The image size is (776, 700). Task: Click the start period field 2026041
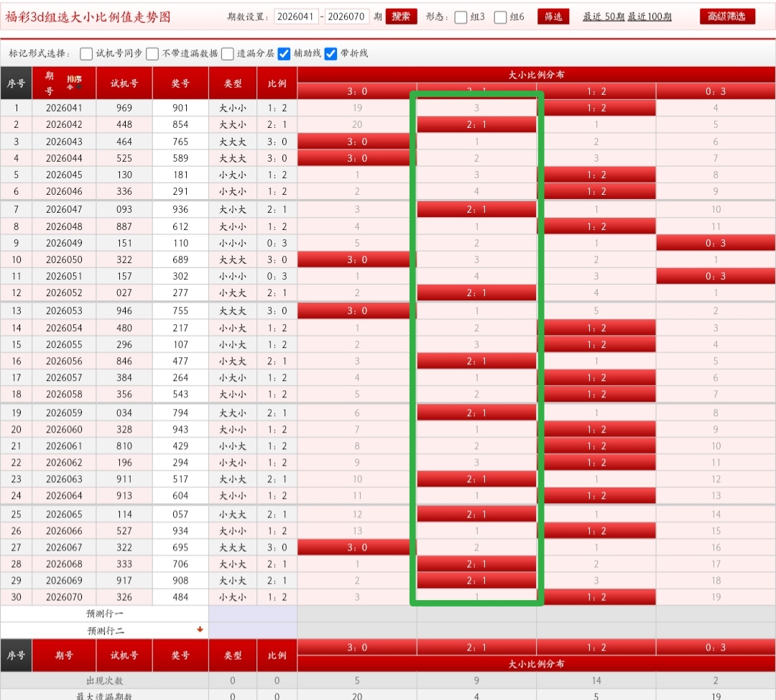pos(295,17)
